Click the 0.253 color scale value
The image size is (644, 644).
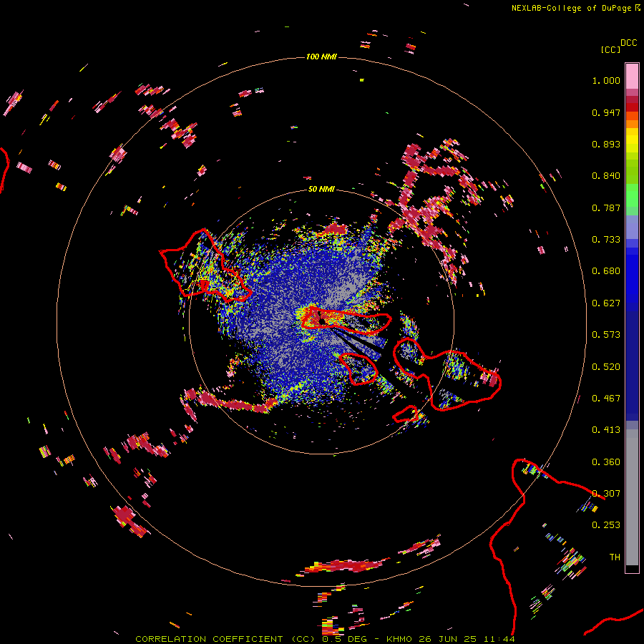pyautogui.click(x=606, y=525)
